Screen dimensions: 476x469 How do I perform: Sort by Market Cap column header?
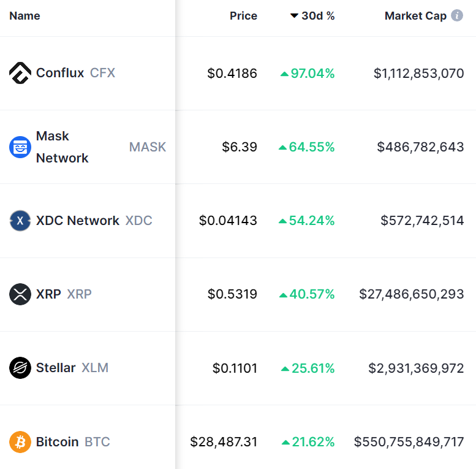click(x=415, y=16)
